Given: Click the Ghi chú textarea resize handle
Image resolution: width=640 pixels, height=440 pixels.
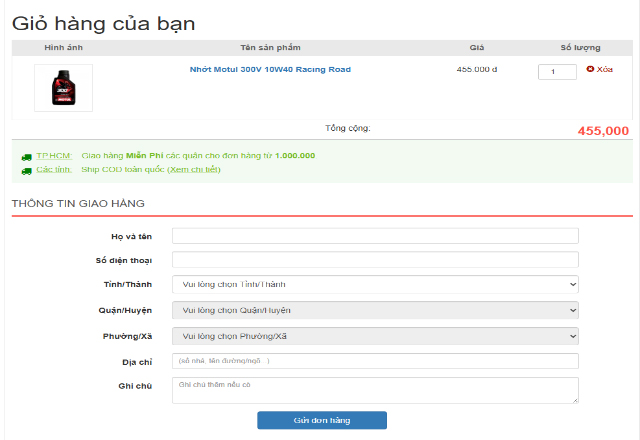Looking at the screenshot, I should tap(575, 400).
